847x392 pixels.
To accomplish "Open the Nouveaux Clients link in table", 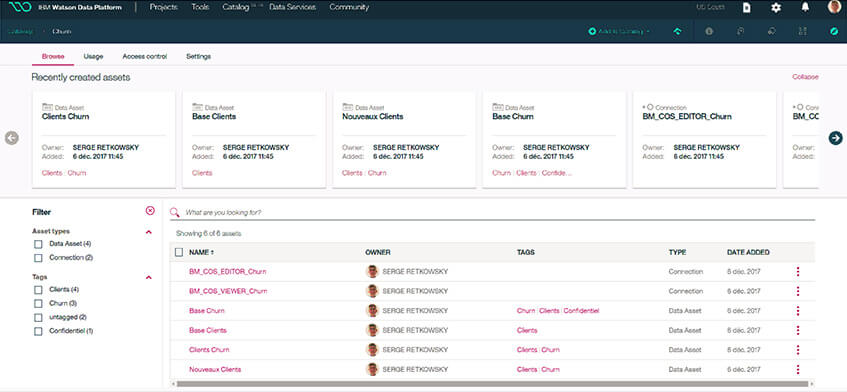I will point(215,369).
